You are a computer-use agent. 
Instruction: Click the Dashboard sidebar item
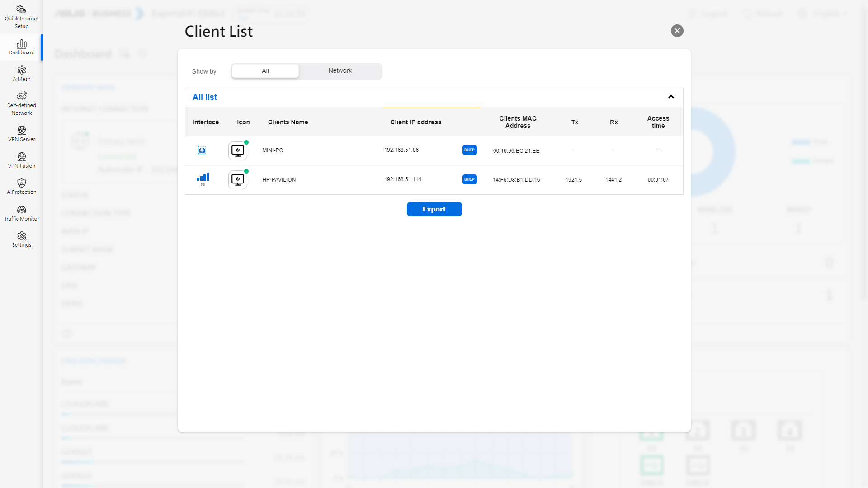pyautogui.click(x=21, y=47)
